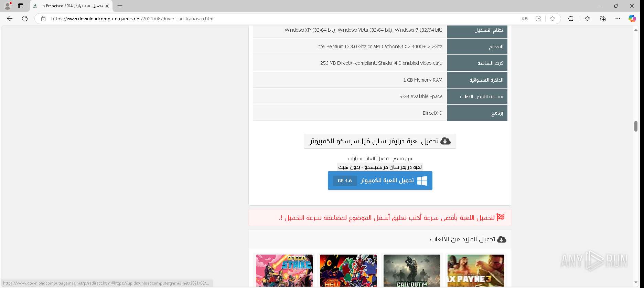The height and width of the screenshot is (288, 644).
Task: Open the translate page icon
Action: (525, 19)
